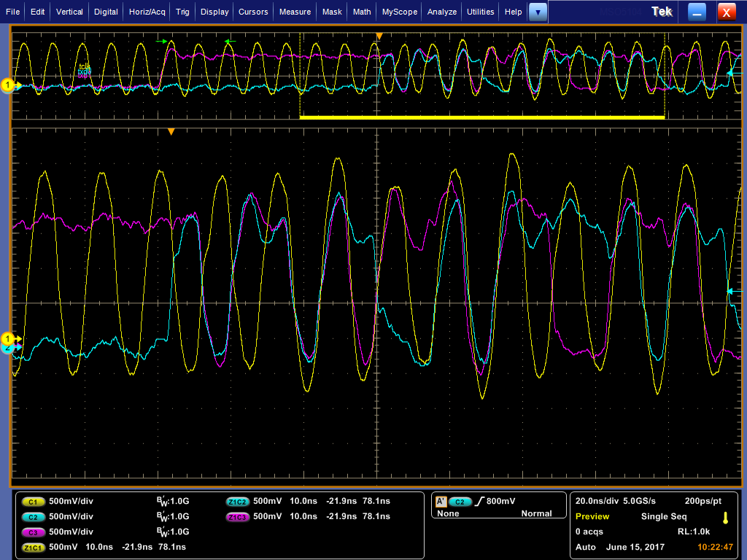
Task: Minimize the oscilloscope window
Action: pyautogui.click(x=697, y=12)
